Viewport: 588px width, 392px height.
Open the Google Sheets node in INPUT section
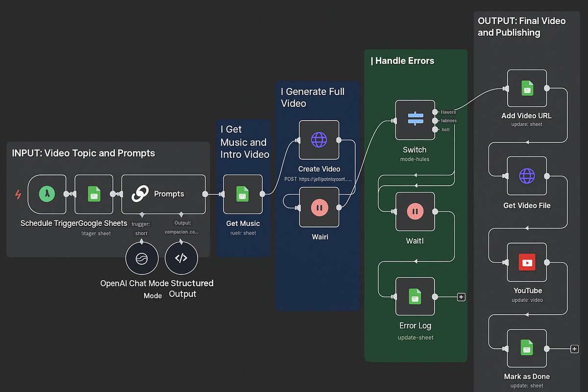pos(94,194)
